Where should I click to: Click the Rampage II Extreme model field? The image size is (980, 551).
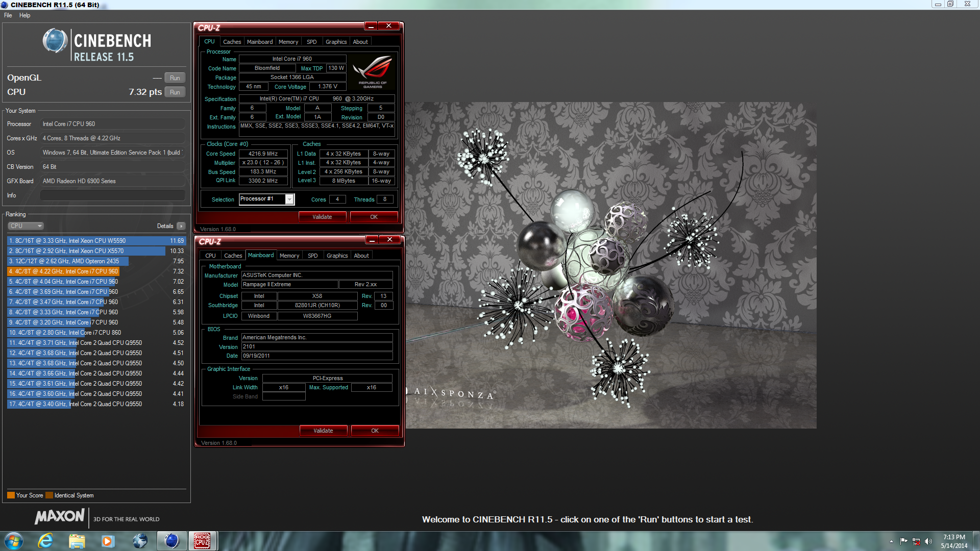(x=289, y=284)
